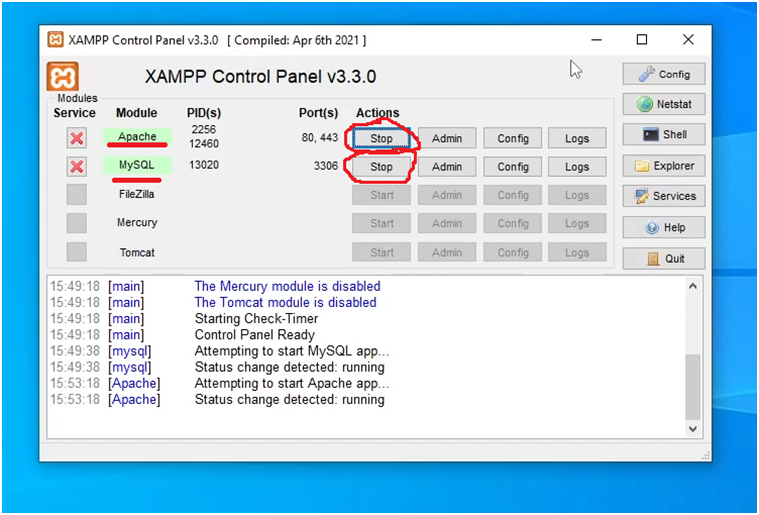
Task: Toggle the Mercury service checkbox
Action: coord(76,223)
